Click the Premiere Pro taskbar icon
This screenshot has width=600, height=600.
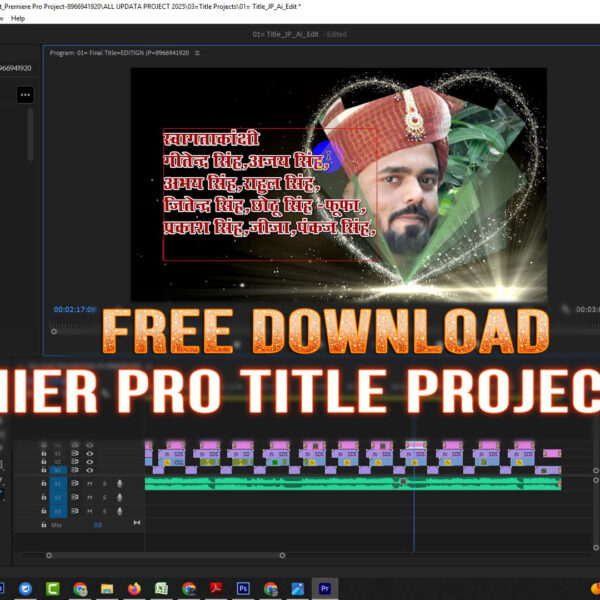click(x=325, y=589)
